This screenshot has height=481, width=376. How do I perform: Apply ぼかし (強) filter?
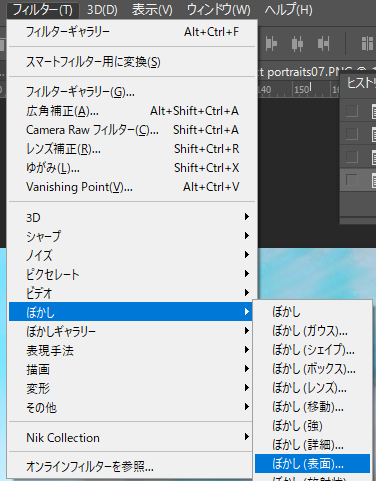[x=312, y=426]
